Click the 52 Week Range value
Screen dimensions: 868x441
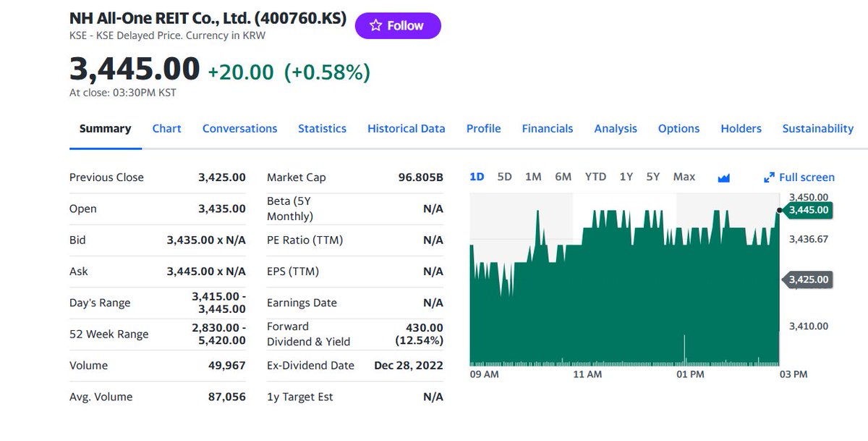[x=218, y=334]
